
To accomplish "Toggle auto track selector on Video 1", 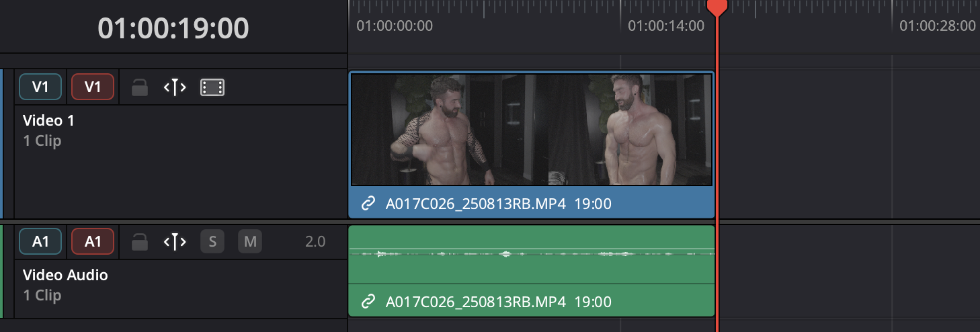I will pos(175,87).
